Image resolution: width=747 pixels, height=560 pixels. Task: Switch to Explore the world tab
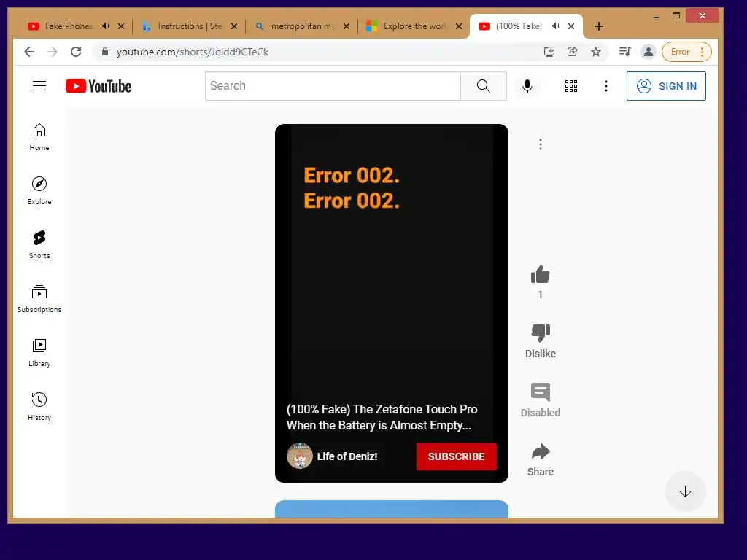point(414,26)
